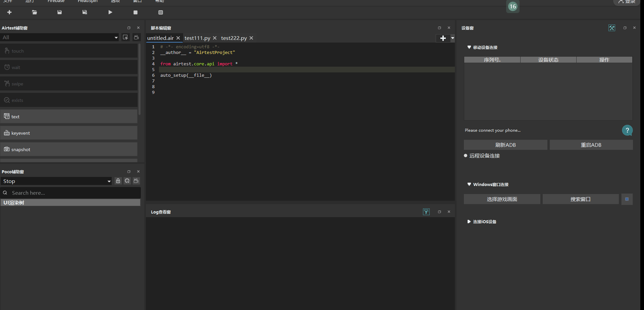The height and width of the screenshot is (310, 644).
Task: Switch to the test111.py tab
Action: [197, 38]
